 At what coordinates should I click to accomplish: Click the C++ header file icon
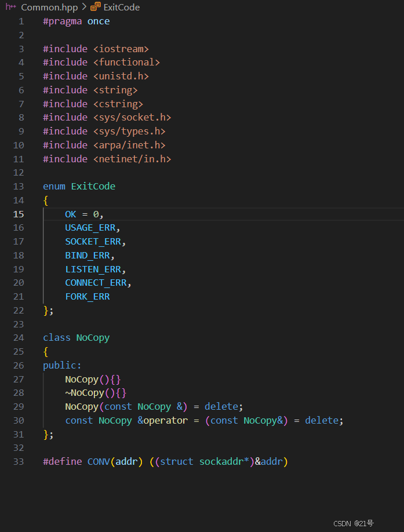pos(11,6)
